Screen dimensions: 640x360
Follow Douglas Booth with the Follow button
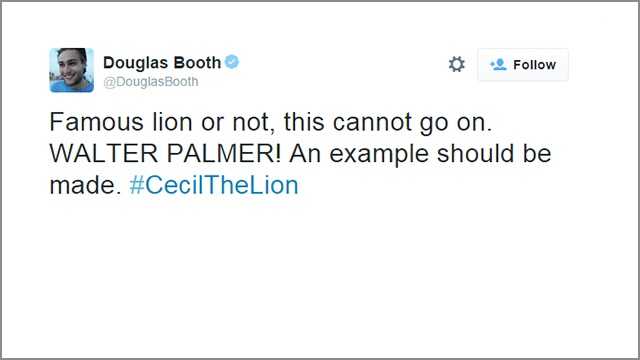coord(523,64)
